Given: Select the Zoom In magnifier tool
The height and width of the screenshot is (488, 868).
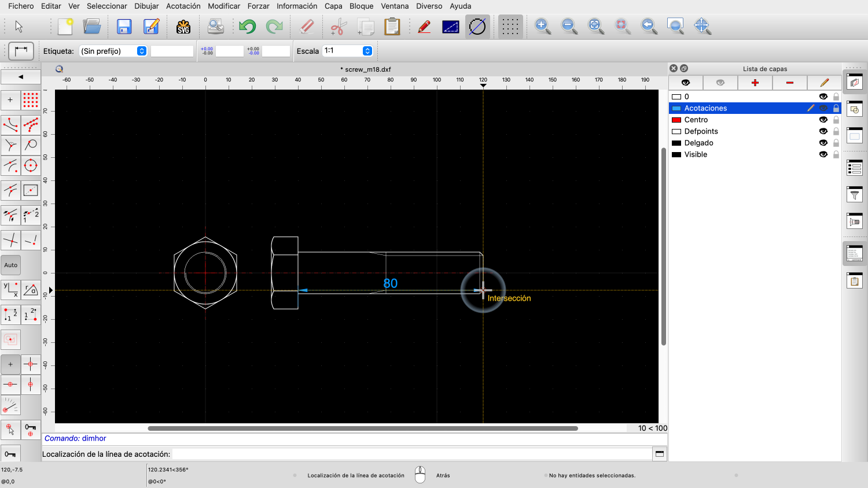Looking at the screenshot, I should pyautogui.click(x=543, y=26).
